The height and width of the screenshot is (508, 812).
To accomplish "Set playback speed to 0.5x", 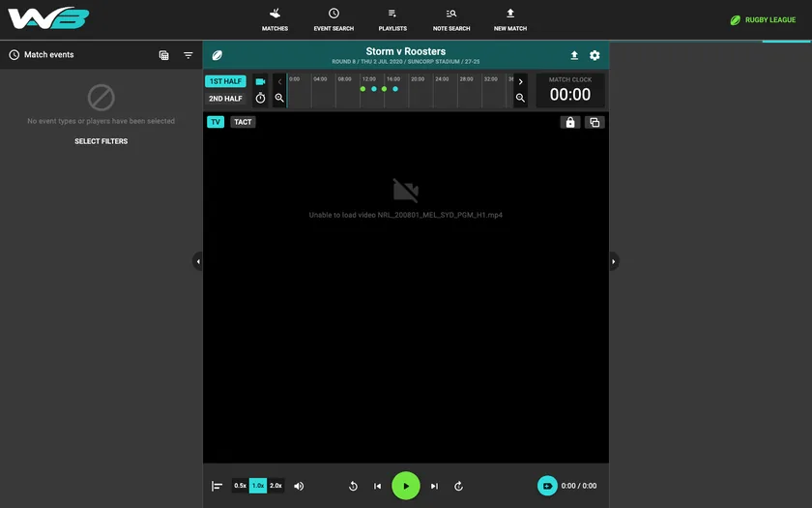I will point(241,486).
